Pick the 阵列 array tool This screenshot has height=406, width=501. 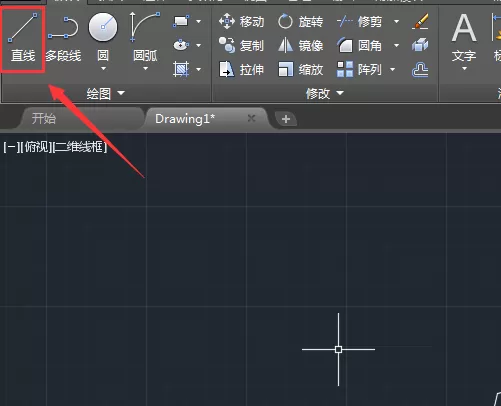[x=359, y=69]
